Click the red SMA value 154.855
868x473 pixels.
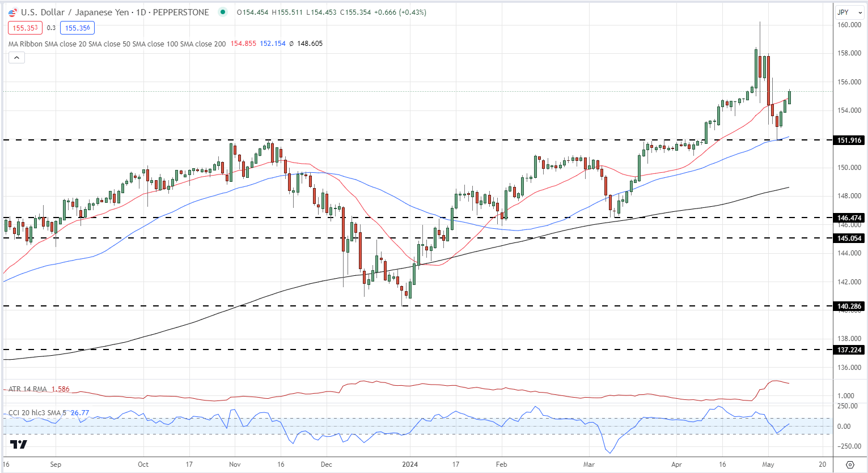click(243, 44)
